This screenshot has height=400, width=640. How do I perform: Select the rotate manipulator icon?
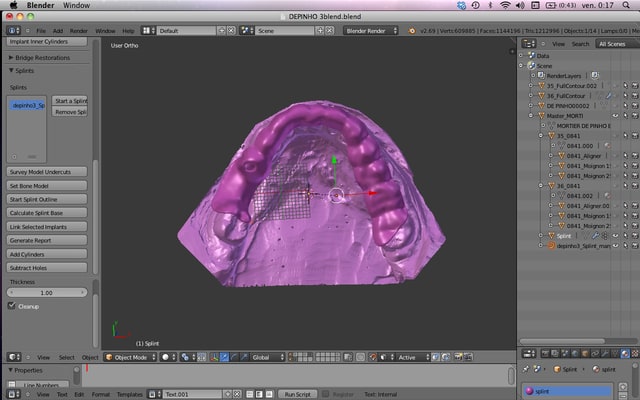(234, 357)
